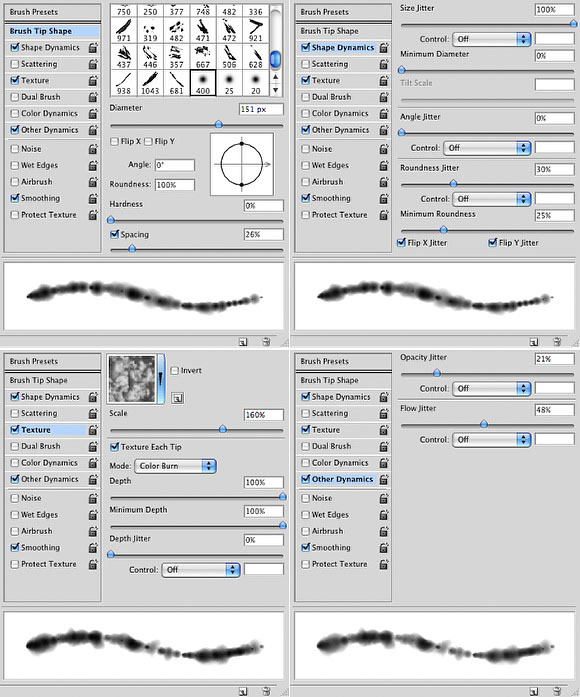Click on the Hardness slider track
This screenshot has width=580, height=697.
(196, 220)
